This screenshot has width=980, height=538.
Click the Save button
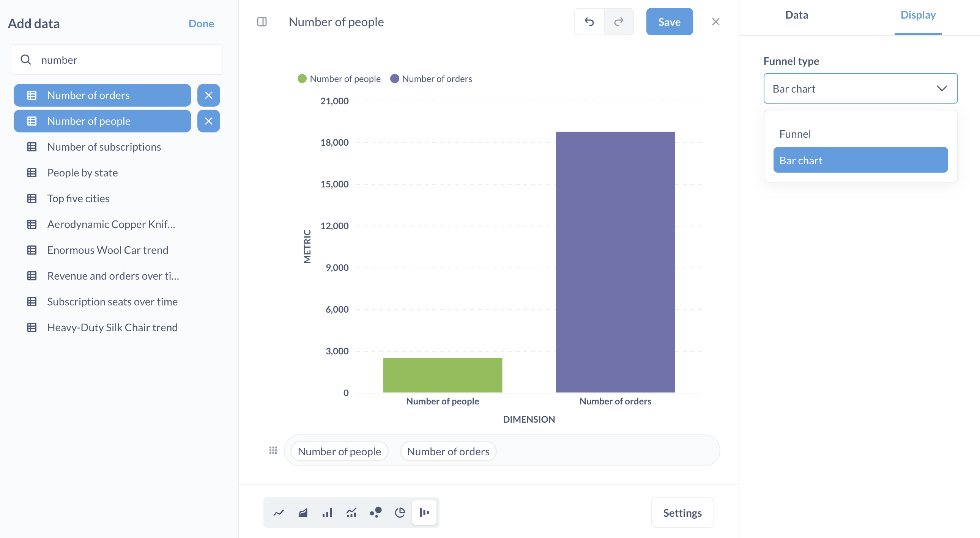[669, 22]
